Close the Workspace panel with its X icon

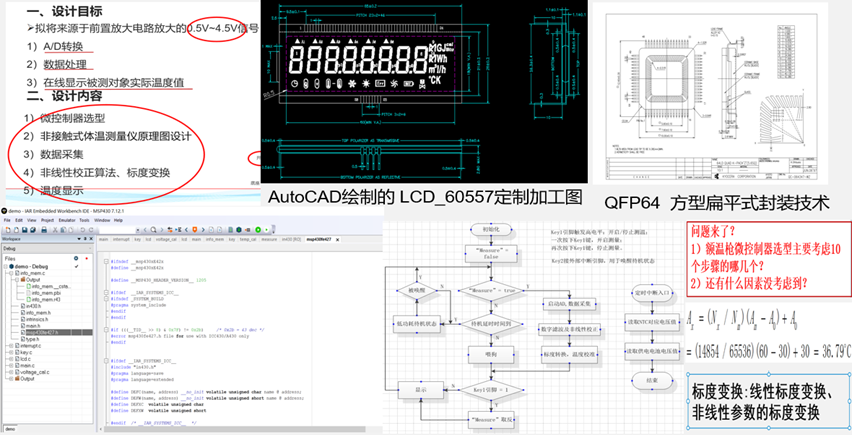(93, 240)
